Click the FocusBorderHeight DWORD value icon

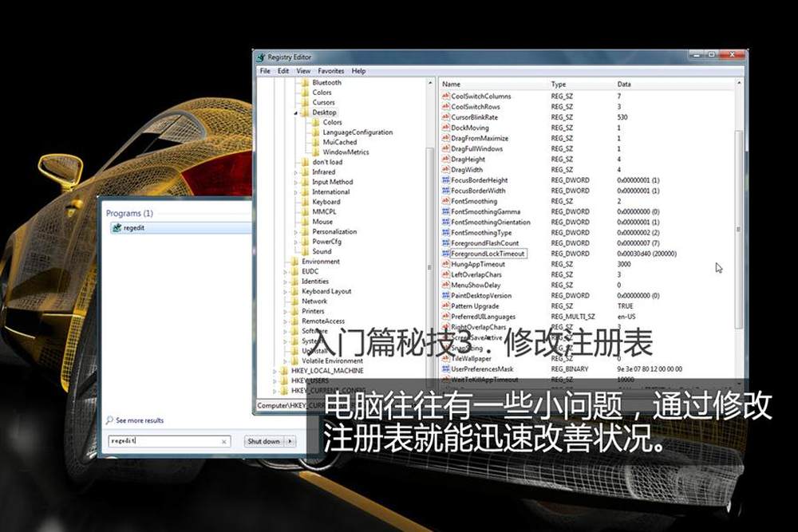(445, 180)
